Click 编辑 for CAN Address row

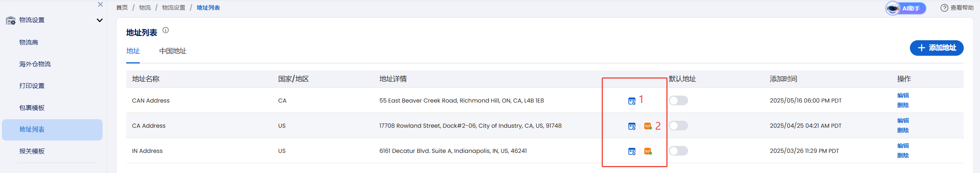click(903, 95)
